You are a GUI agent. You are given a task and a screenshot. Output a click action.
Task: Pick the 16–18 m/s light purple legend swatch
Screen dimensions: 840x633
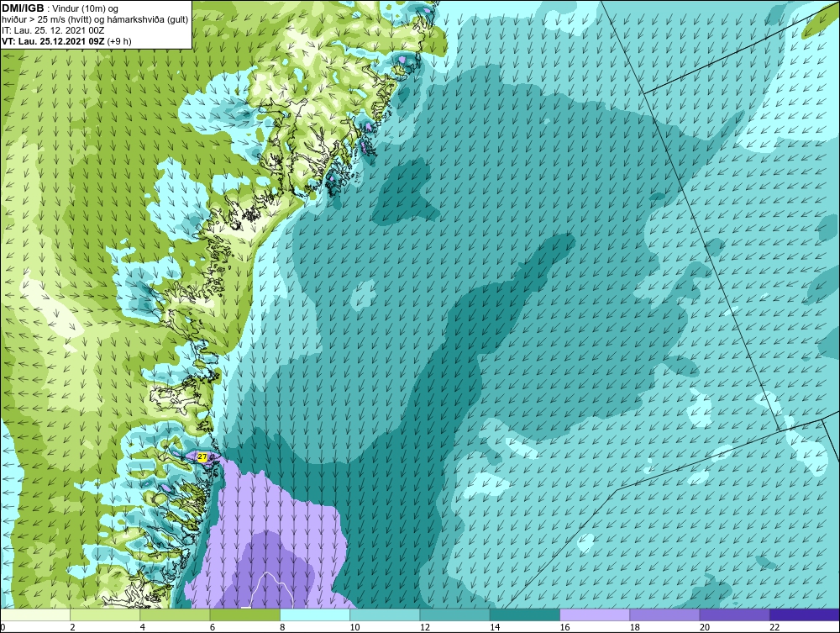pyautogui.click(x=596, y=615)
